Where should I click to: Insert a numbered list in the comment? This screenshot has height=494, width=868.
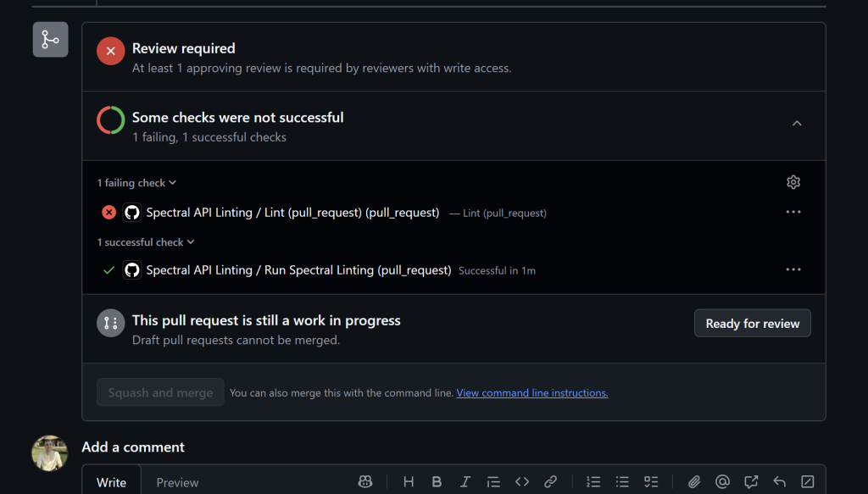click(593, 481)
